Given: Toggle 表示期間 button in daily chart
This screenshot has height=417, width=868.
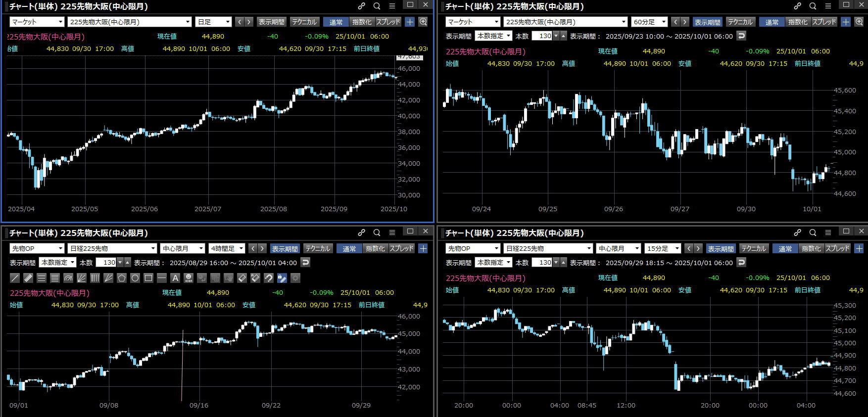Looking at the screenshot, I should coord(271,22).
